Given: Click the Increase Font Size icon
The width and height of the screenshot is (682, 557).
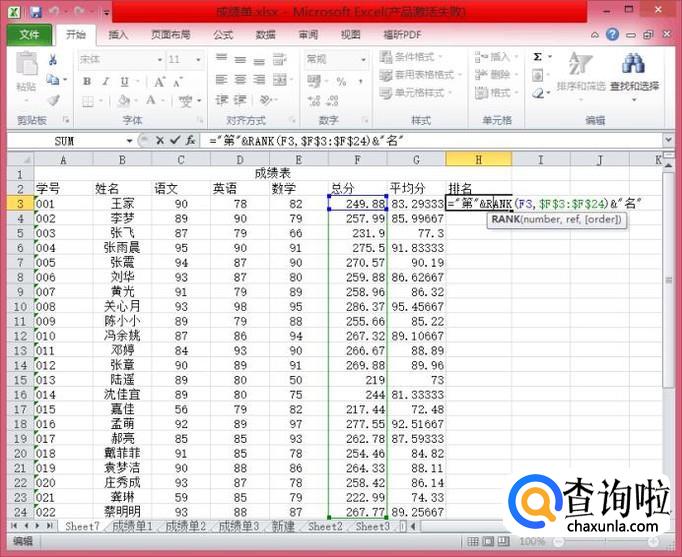Looking at the screenshot, I should tap(160, 82).
